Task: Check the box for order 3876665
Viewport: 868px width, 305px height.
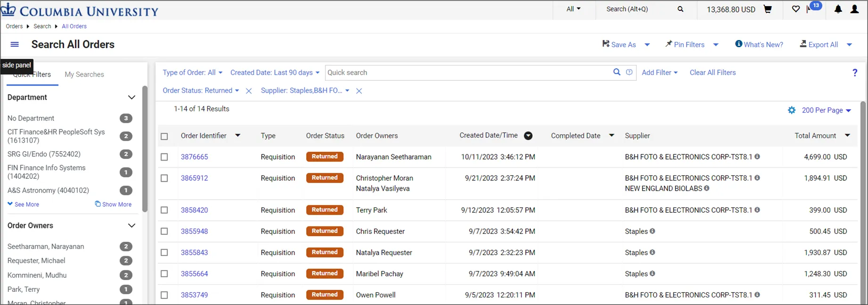Action: click(x=164, y=157)
